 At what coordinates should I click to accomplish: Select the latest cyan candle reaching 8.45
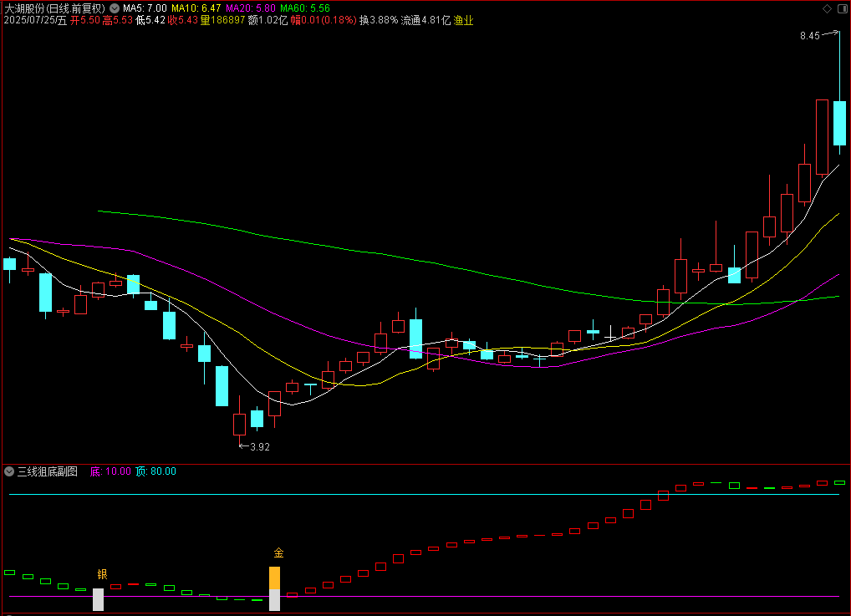[x=839, y=123]
